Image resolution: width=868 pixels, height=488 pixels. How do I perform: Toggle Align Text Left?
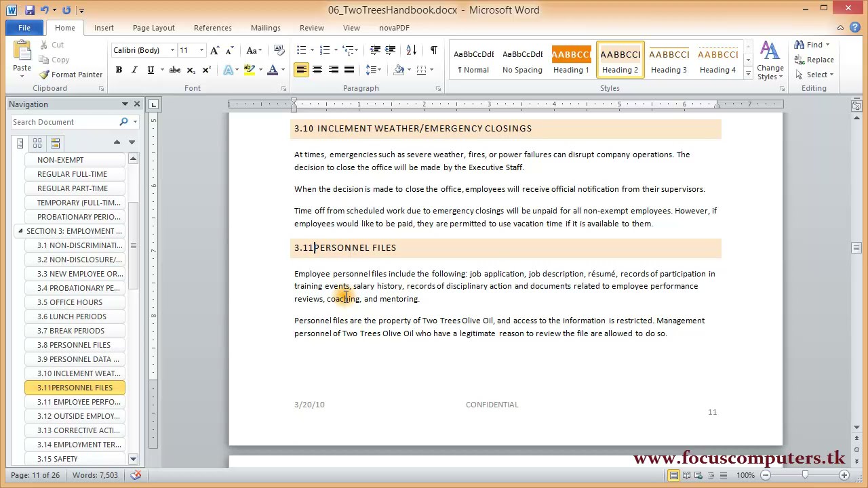pyautogui.click(x=301, y=70)
